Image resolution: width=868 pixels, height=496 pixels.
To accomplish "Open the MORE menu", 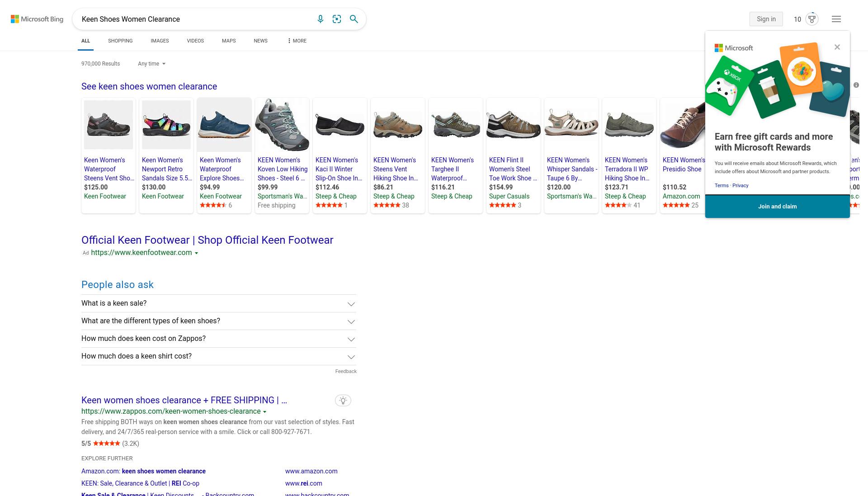I will pyautogui.click(x=297, y=41).
